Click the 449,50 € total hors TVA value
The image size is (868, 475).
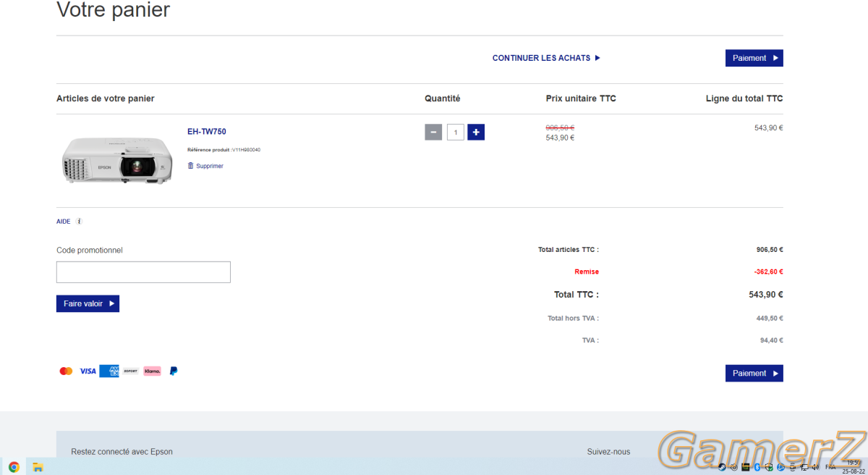pyautogui.click(x=770, y=318)
